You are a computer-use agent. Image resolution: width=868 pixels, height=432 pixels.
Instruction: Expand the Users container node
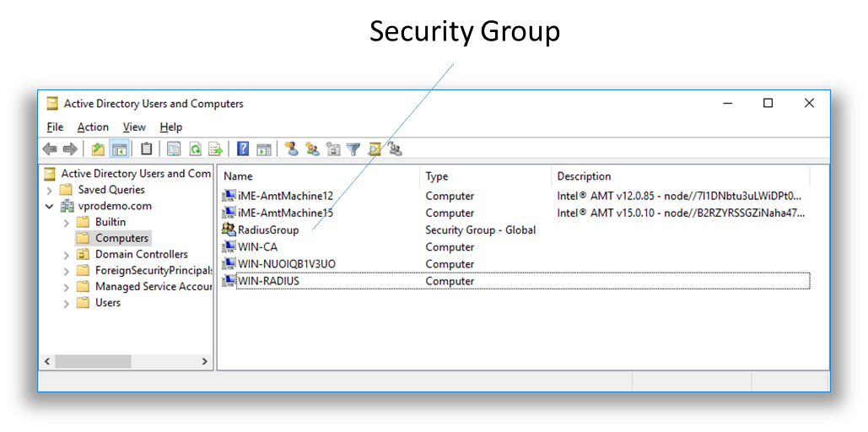tap(67, 303)
